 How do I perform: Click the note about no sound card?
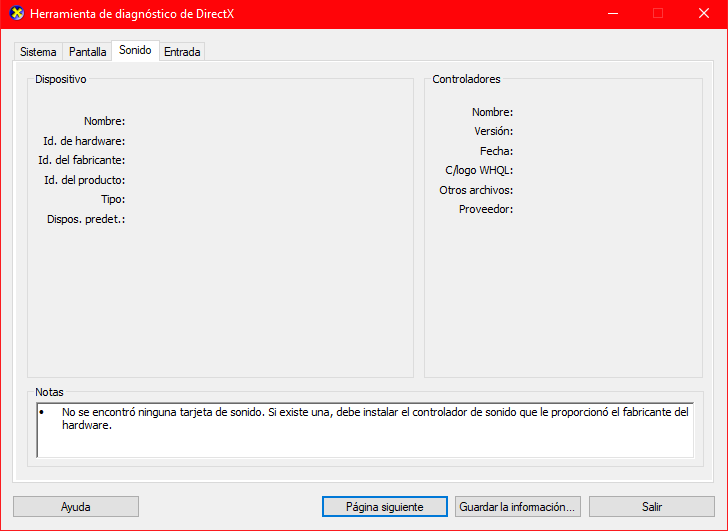point(375,418)
